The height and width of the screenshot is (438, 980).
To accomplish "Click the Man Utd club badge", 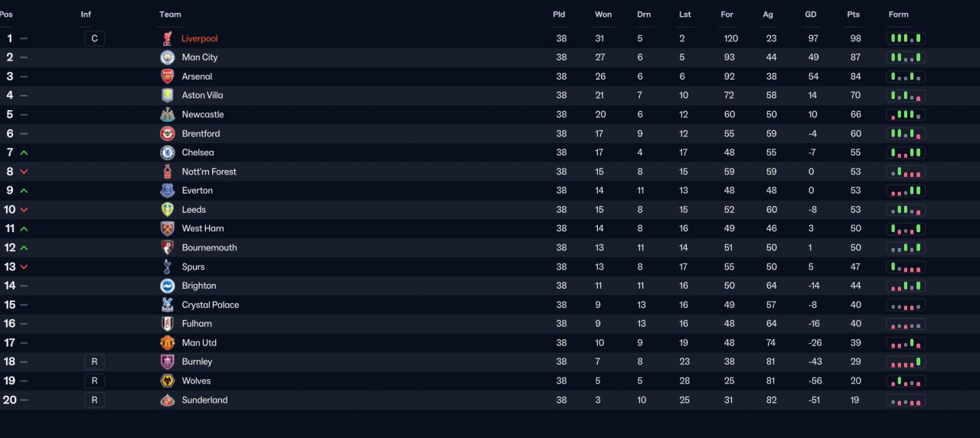I will (167, 343).
